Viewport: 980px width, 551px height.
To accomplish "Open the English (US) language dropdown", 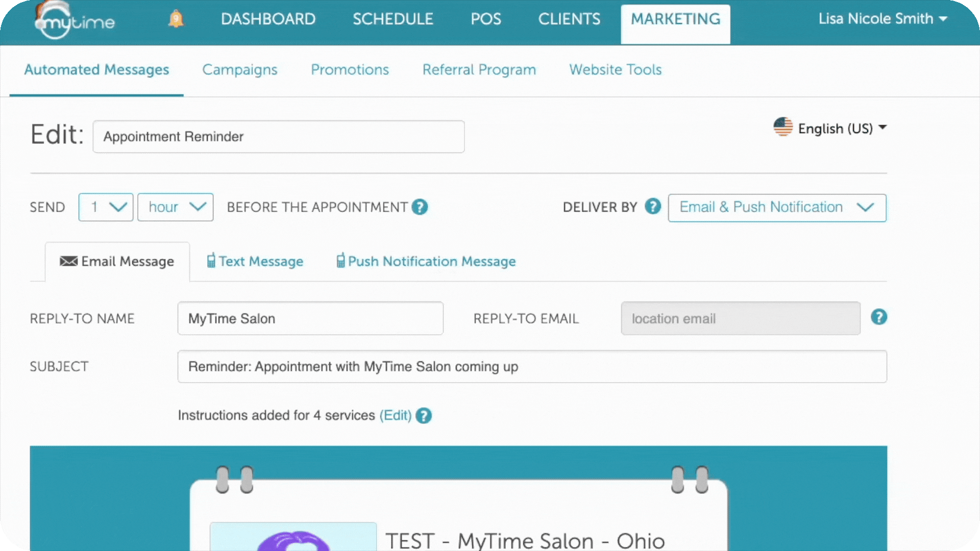I will pyautogui.click(x=842, y=129).
